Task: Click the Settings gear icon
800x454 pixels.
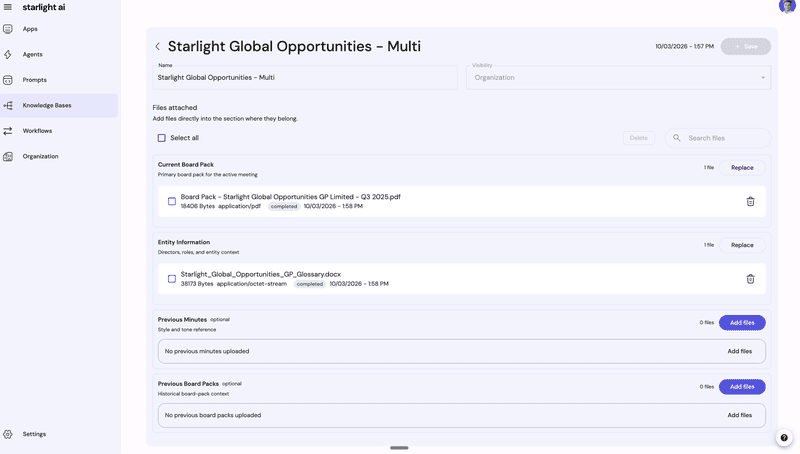Action: point(8,434)
